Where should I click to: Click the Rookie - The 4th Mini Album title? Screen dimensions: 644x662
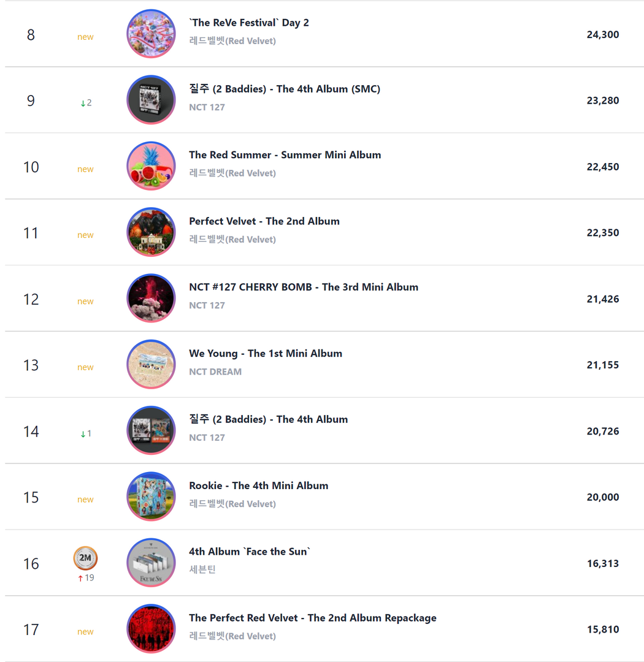(259, 485)
